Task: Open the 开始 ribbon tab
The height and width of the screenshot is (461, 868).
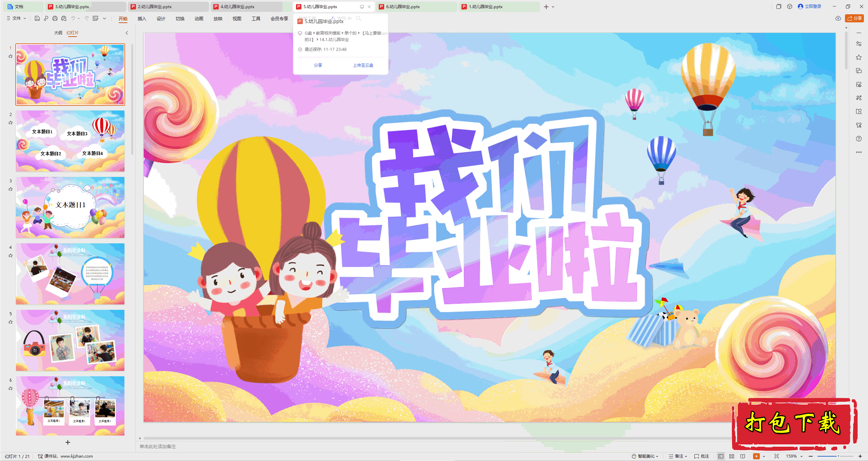Action: point(123,19)
